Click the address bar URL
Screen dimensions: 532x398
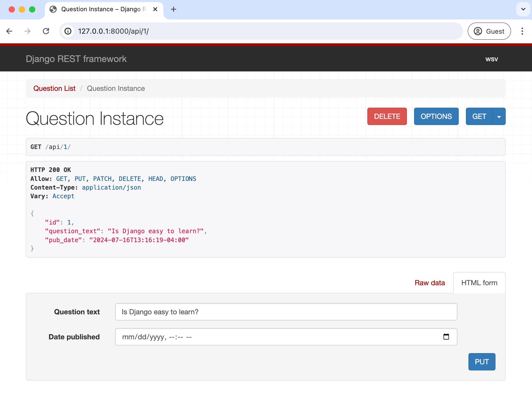[x=113, y=31]
